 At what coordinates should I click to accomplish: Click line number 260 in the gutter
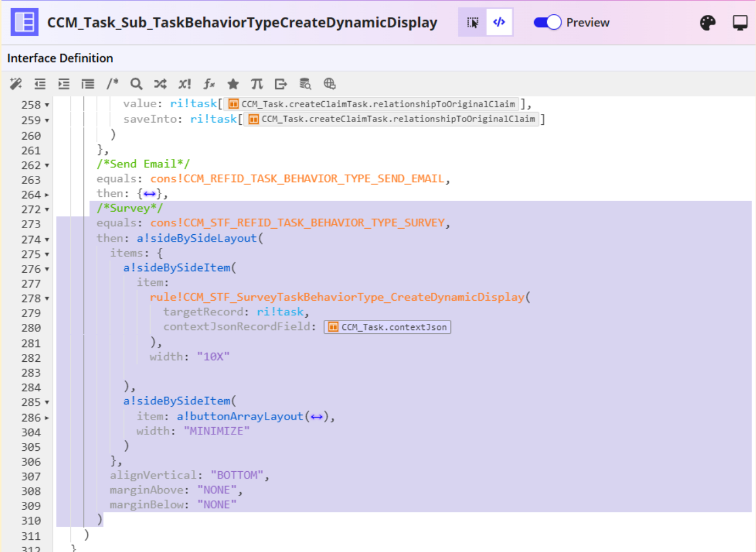coord(31,136)
